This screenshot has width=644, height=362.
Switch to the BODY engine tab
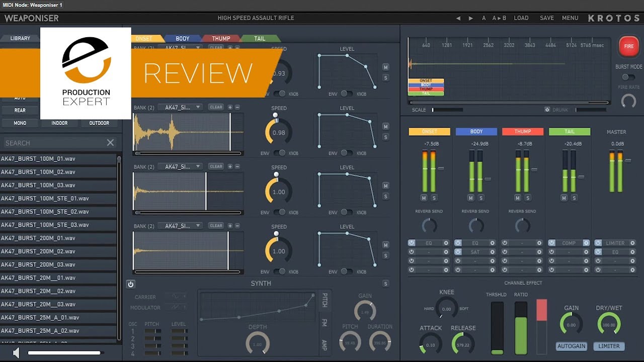point(182,38)
